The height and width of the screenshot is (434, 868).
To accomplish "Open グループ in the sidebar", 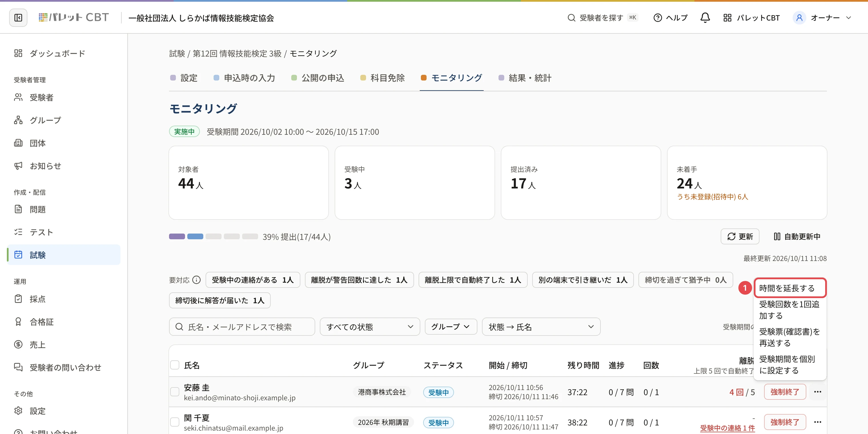I will [64, 120].
